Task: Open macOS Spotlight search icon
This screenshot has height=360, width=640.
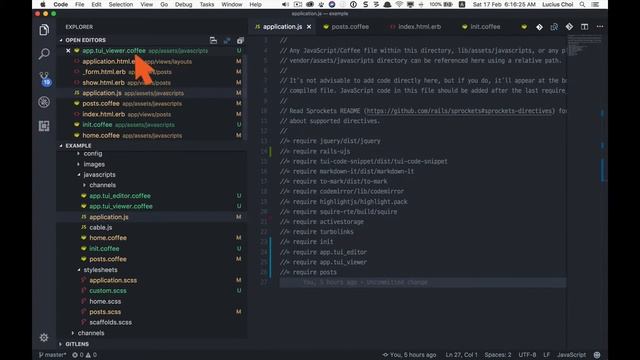Action: coord(582,4)
